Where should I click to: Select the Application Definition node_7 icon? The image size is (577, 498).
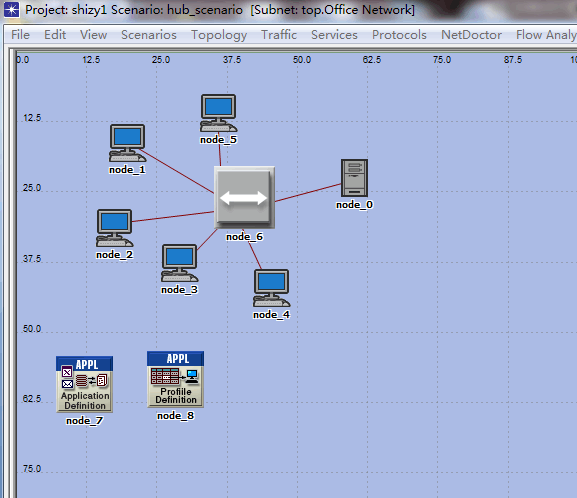point(85,384)
